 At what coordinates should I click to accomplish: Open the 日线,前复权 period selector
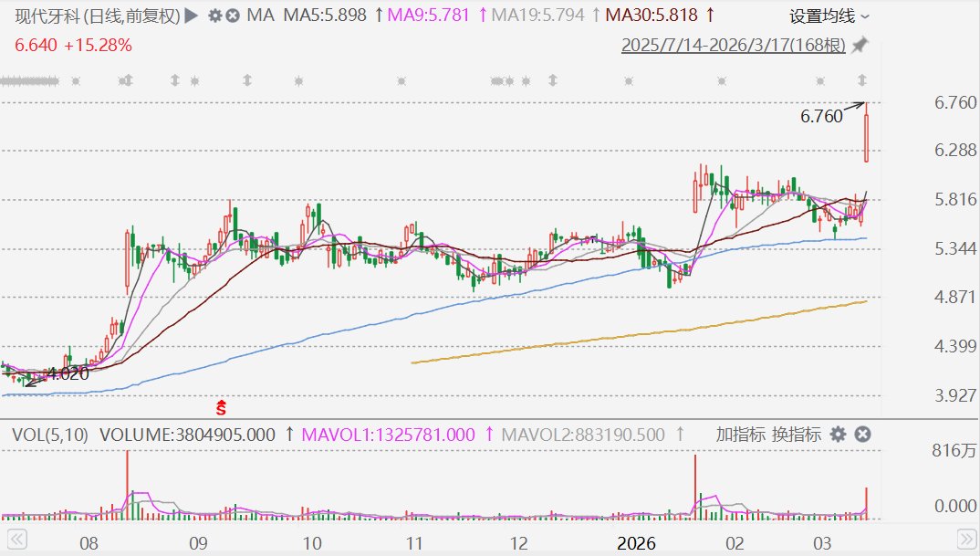coord(134,16)
